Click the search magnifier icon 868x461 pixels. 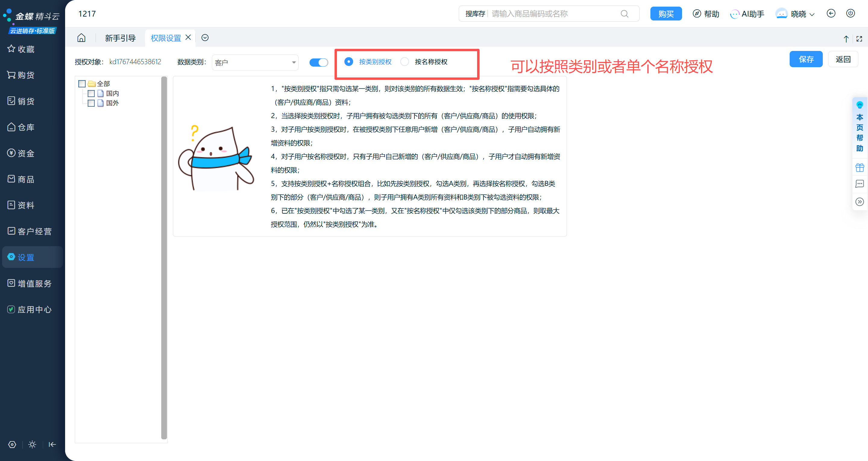624,14
